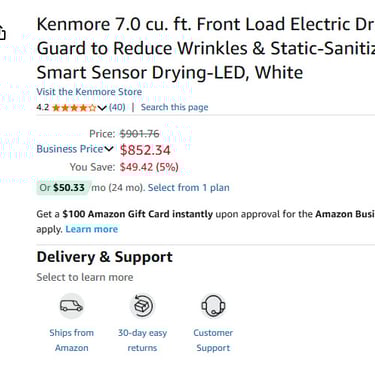The height and width of the screenshot is (366, 375).
Task: Click Learn more about gift card offer
Action: 92,229
